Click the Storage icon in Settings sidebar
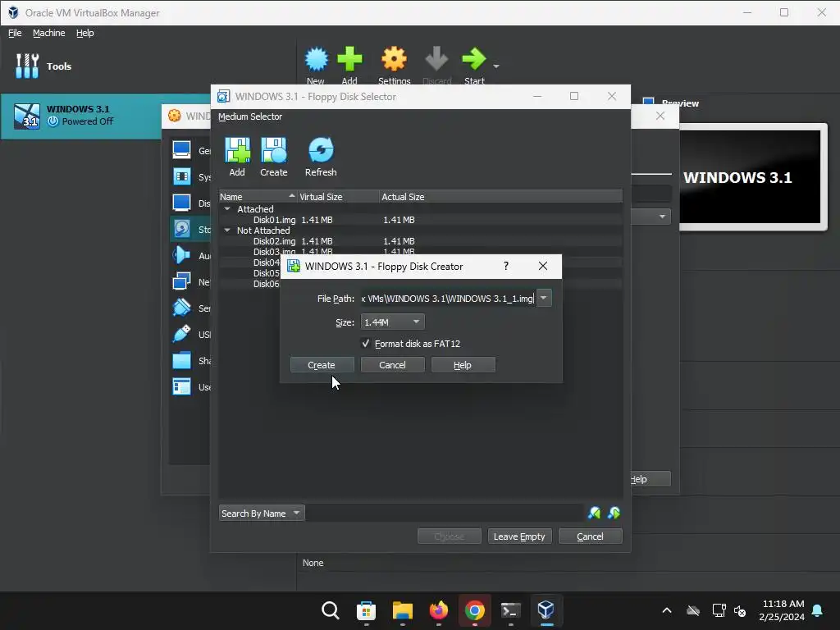Image resolution: width=840 pixels, height=630 pixels. click(x=181, y=230)
